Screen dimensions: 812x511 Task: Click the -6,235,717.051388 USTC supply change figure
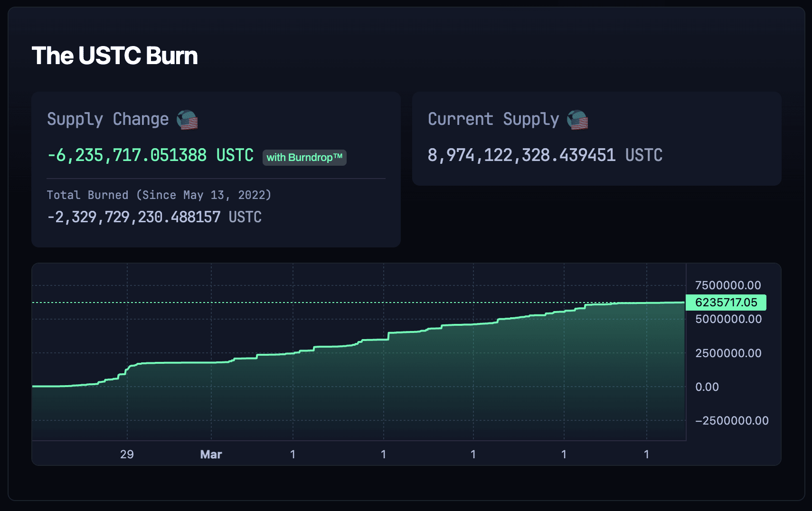point(150,155)
